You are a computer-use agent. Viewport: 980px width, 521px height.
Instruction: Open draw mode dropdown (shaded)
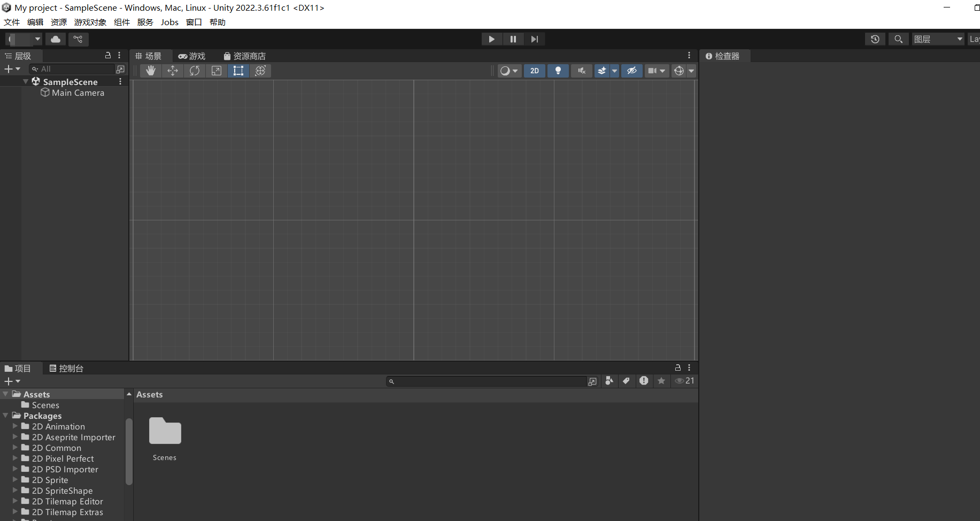(509, 71)
